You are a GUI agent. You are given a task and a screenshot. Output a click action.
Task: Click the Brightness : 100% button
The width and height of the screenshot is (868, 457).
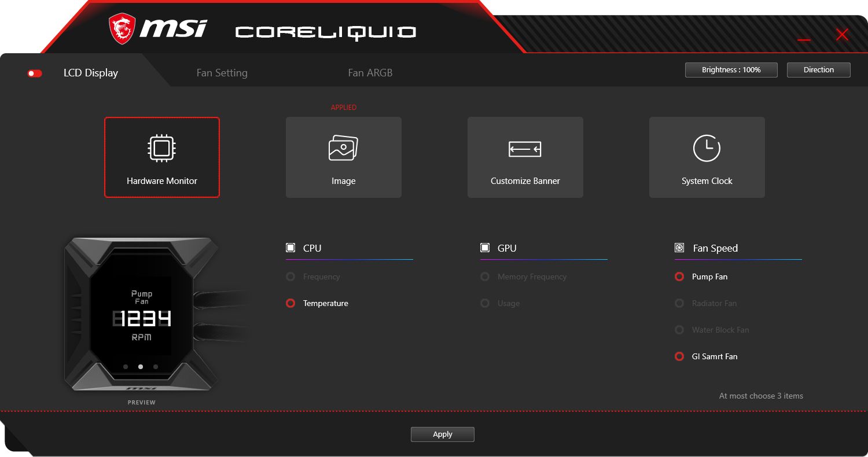click(731, 70)
